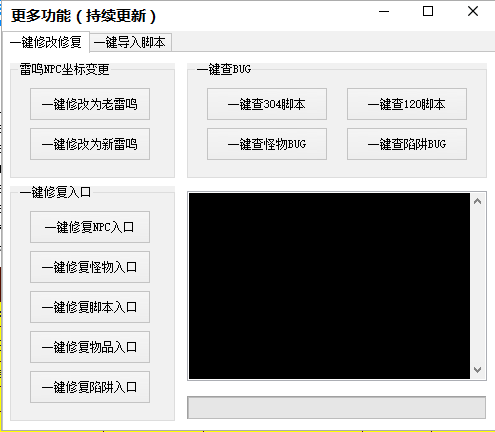Image resolution: width=495 pixels, height=432 pixels.
Task: Click 一键修改为老雷鸣 button
Action: pos(90,104)
